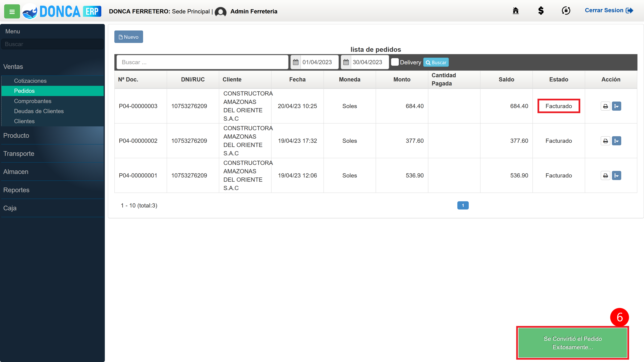Click Facturado status of P04-00000002
Image resolution: width=644 pixels, height=362 pixels.
coord(558,141)
